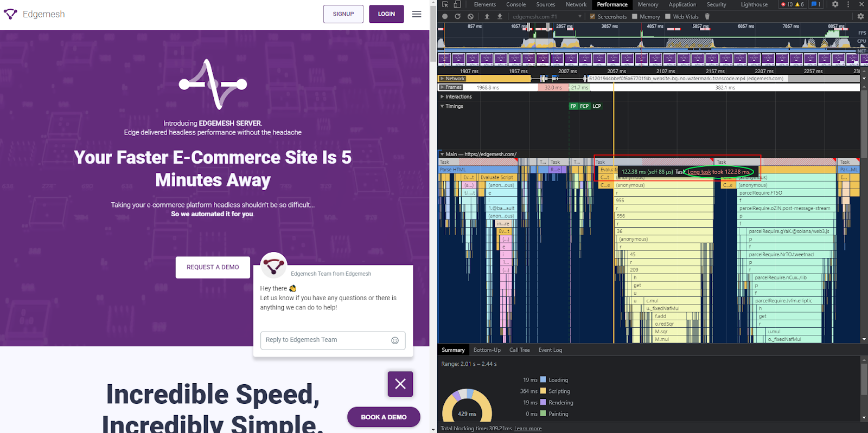Click the 21.7 ms frame block

click(x=579, y=87)
